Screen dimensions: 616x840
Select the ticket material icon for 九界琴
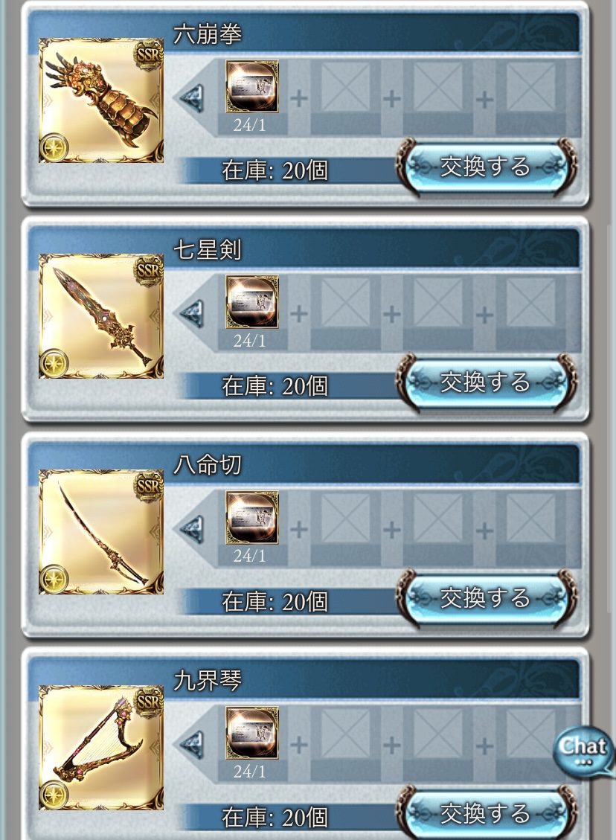251,733
